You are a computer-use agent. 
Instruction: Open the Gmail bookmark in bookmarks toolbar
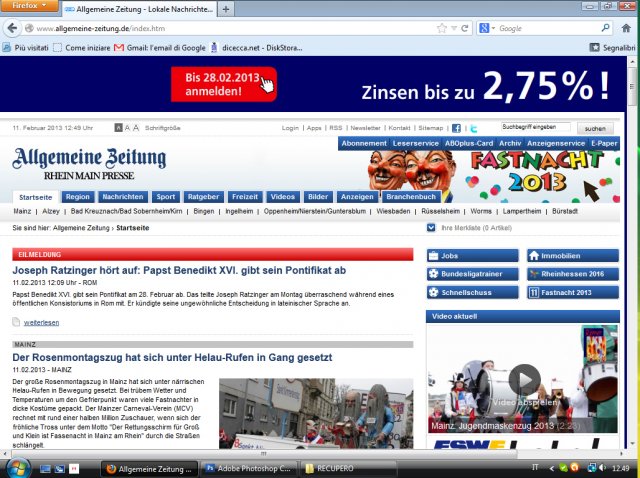(160, 48)
